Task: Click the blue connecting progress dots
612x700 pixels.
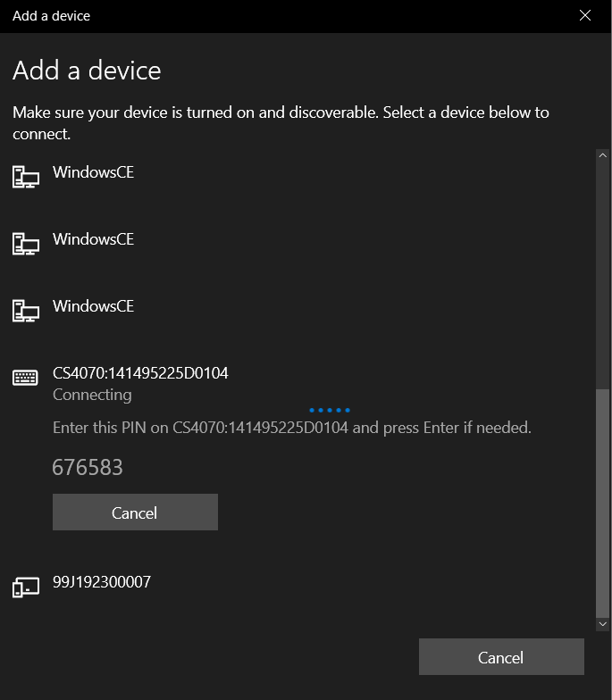Action: 330,410
